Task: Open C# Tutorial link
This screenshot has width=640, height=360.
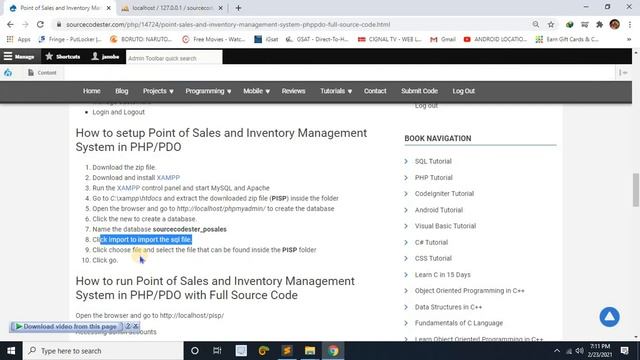Action: (431, 242)
